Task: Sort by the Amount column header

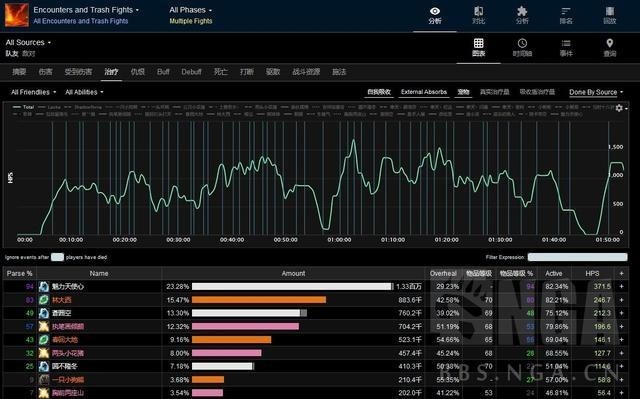Action: pyautogui.click(x=293, y=273)
